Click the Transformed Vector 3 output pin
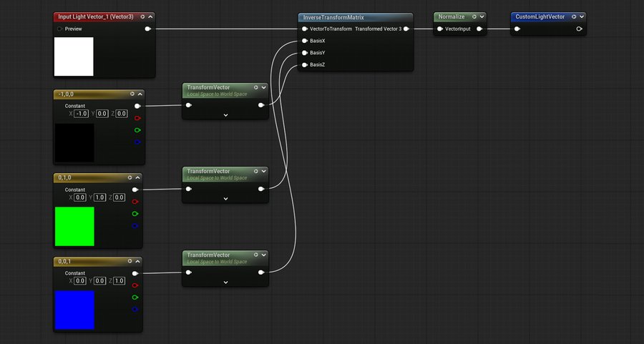 coord(406,29)
